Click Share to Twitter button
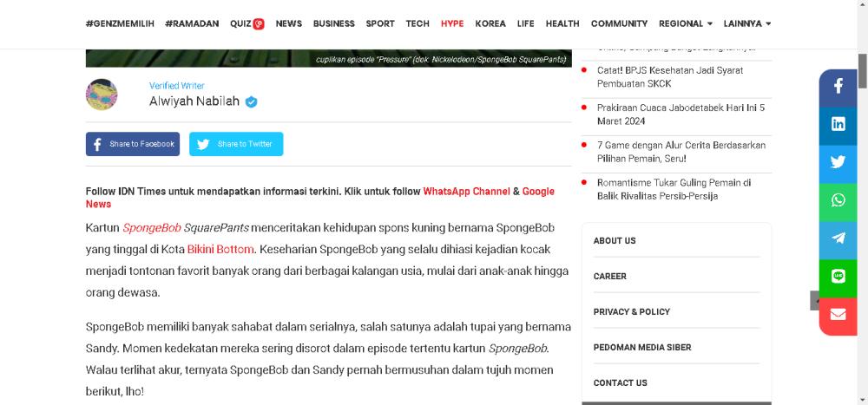The width and height of the screenshot is (868, 405). click(x=236, y=144)
